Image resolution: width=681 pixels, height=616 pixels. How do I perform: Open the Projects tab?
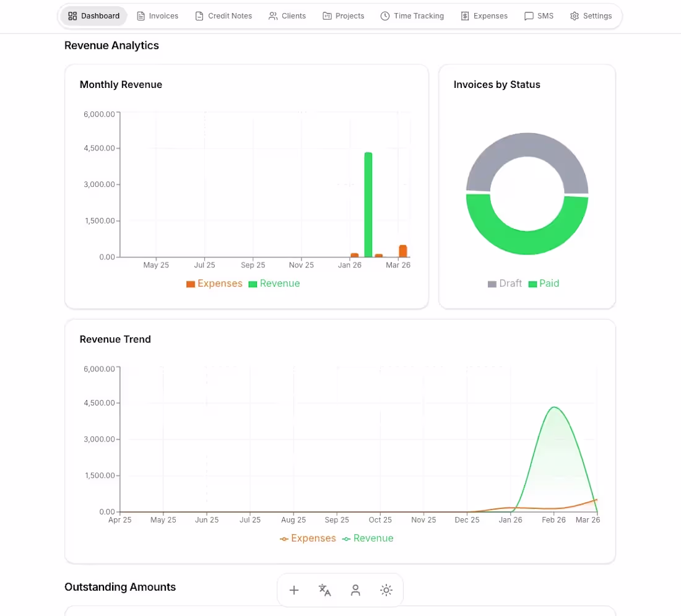pos(344,16)
